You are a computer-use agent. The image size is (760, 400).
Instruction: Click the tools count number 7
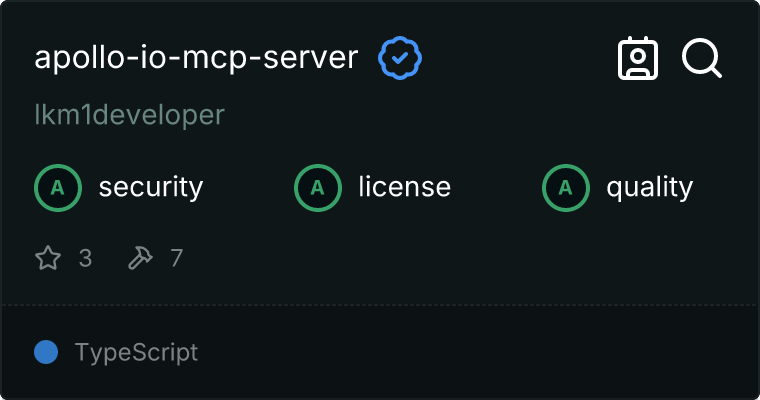(x=176, y=258)
